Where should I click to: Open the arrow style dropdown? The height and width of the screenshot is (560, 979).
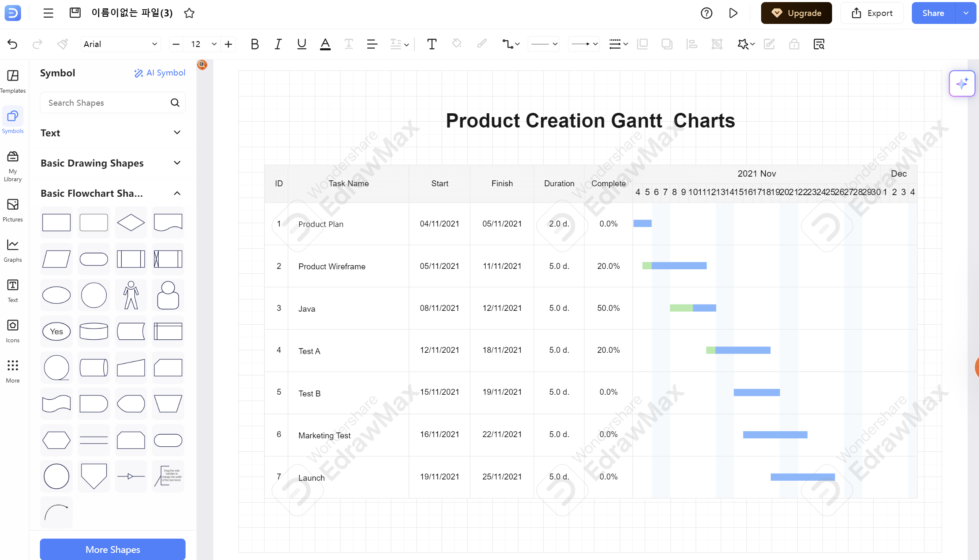(x=584, y=44)
